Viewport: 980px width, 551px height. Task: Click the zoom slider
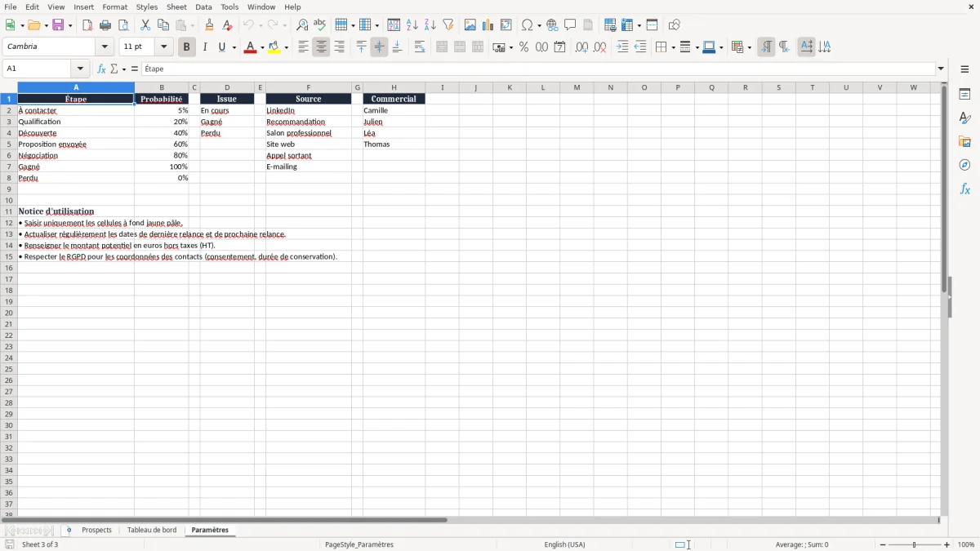[x=915, y=544]
